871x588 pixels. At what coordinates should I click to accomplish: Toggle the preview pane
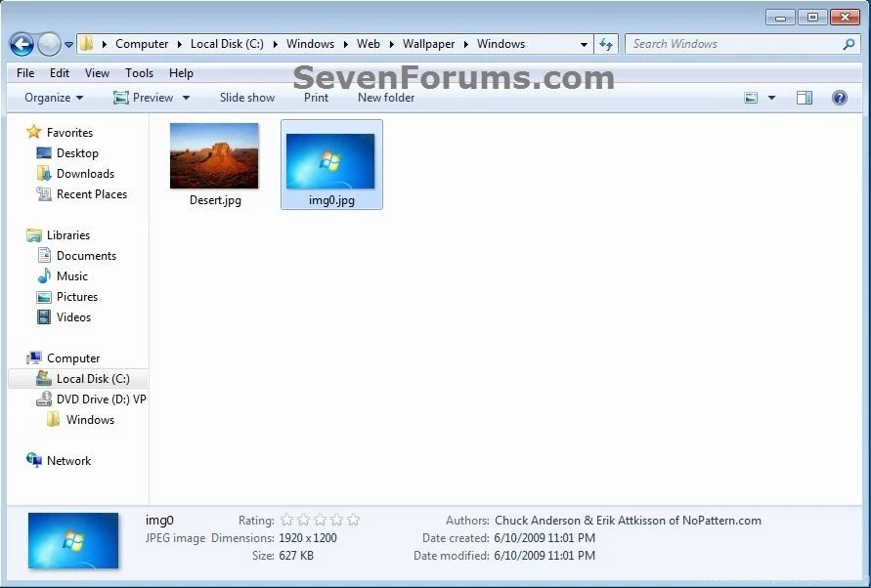805,99
